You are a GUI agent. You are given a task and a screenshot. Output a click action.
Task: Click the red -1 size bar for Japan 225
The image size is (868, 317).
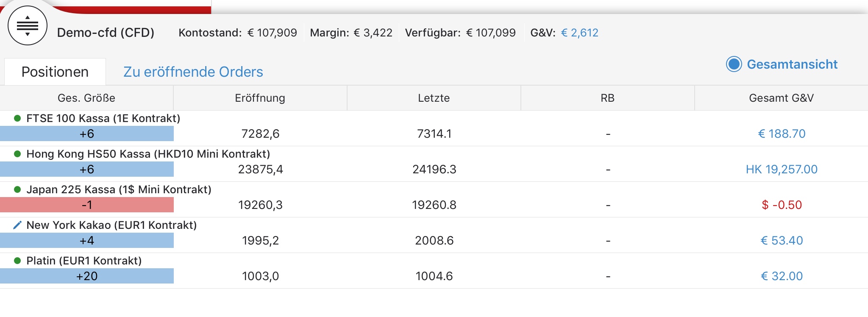pyautogui.click(x=87, y=205)
